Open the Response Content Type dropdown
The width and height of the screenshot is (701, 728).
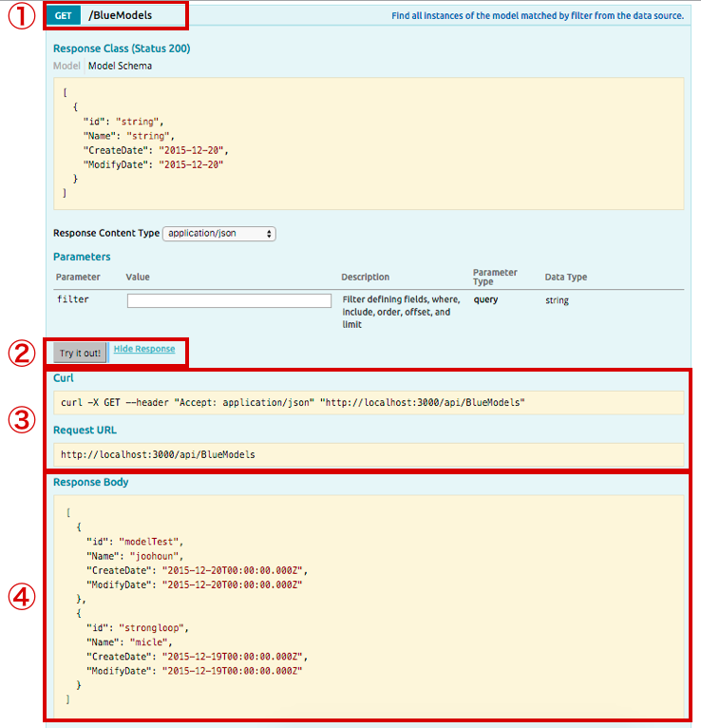[219, 234]
